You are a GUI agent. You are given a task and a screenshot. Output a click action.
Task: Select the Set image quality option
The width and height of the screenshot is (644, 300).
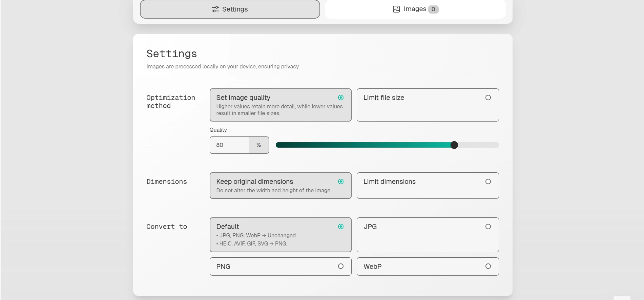point(280,105)
